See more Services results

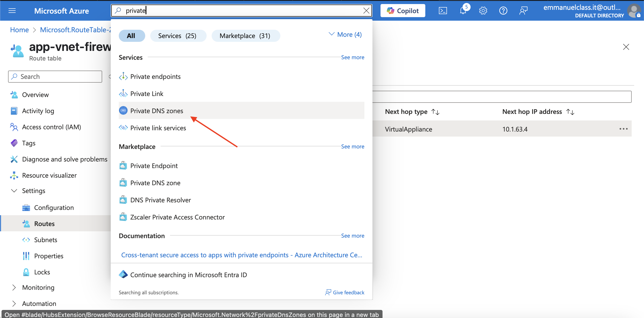pyautogui.click(x=353, y=57)
